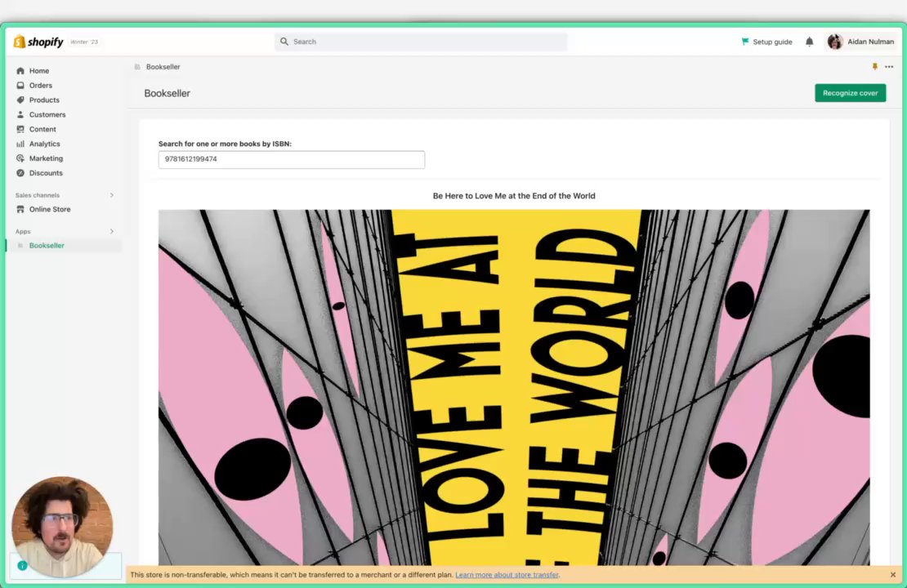This screenshot has height=588, width=907.
Task: Pin the Bookseller app
Action: (874, 67)
